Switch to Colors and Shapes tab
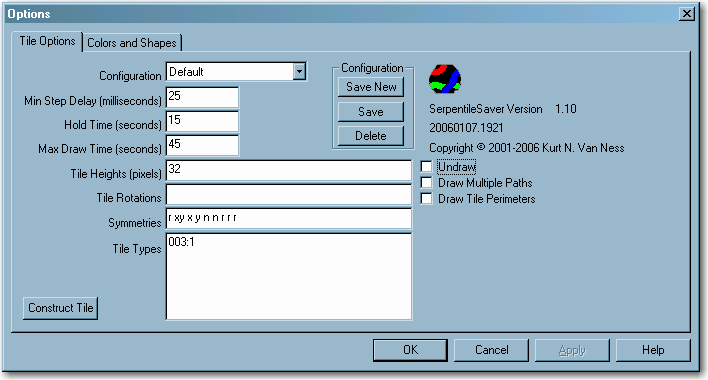This screenshot has width=708, height=380. coord(132,43)
